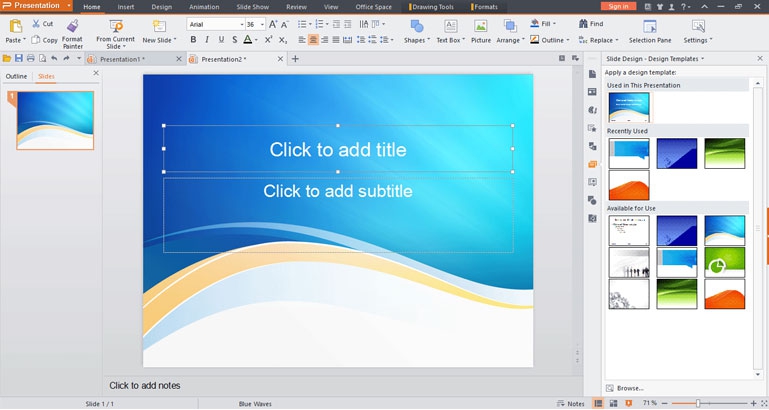Viewport: 769px width, 410px height.
Task: Open the Arial font name dropdown
Action: click(x=241, y=24)
